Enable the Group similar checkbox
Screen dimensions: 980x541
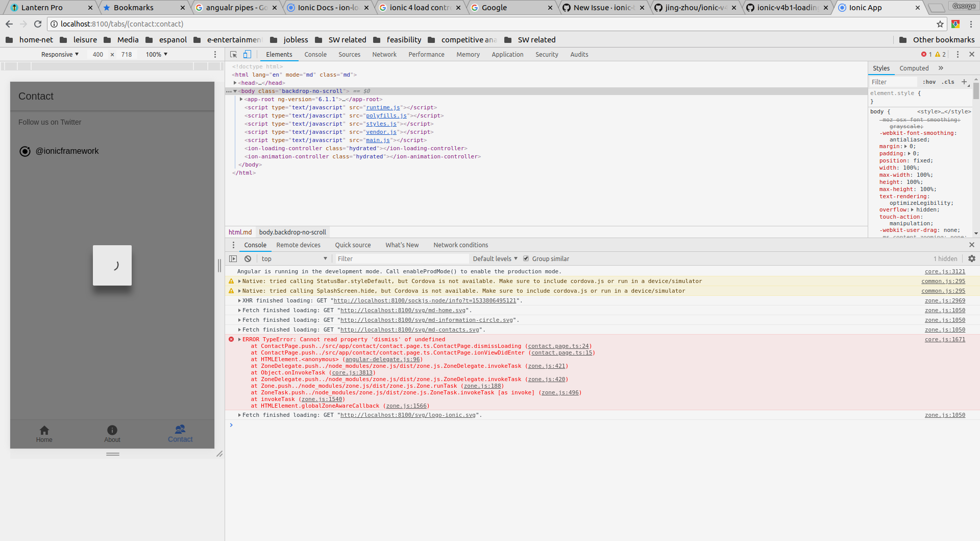(x=527, y=258)
